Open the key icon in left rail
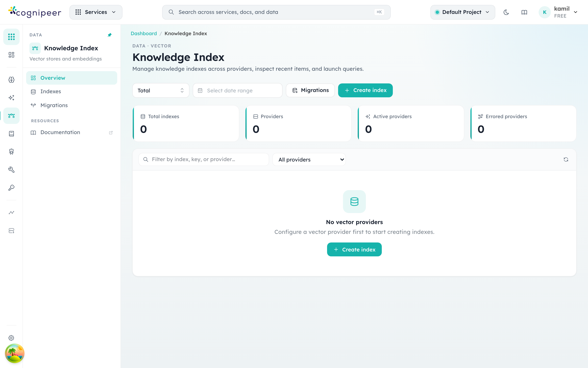This screenshot has height=368, width=588. click(x=11, y=188)
